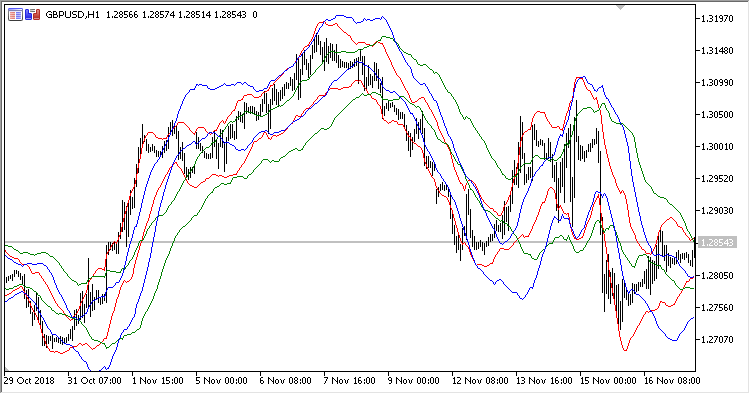The image size is (750, 394).
Task: Click the 1.29520 price scale label
Action: [x=717, y=179]
